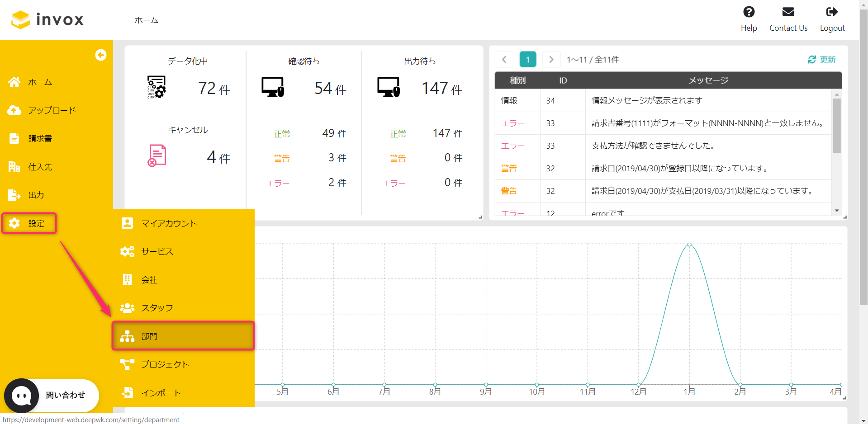Image resolution: width=868 pixels, height=424 pixels.
Task: Select 部門 from the settings submenu
Action: pyautogui.click(x=183, y=336)
